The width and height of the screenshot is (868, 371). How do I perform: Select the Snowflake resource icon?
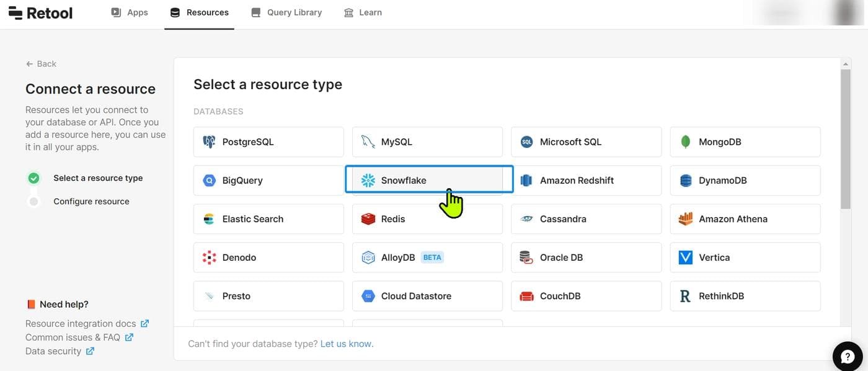click(368, 180)
